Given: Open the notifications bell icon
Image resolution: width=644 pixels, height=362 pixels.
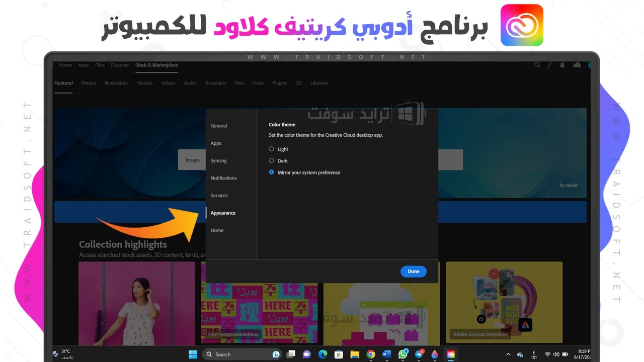Looking at the screenshot, I should 562,65.
